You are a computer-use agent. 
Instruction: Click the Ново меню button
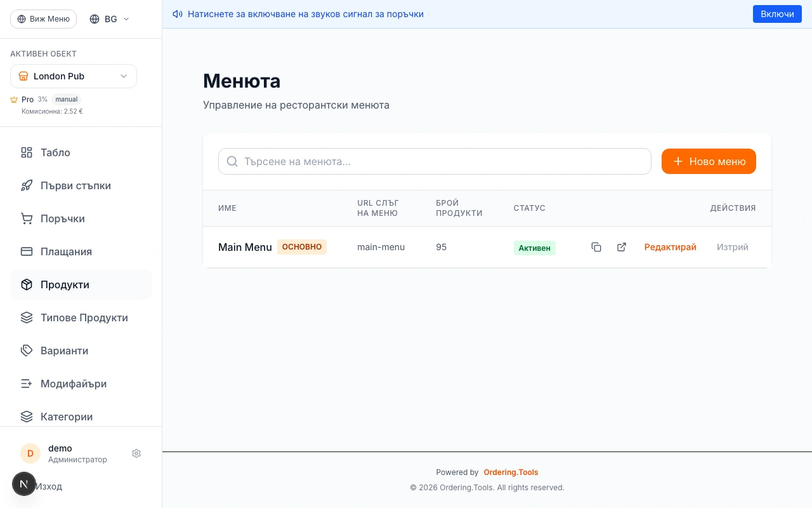pos(709,161)
